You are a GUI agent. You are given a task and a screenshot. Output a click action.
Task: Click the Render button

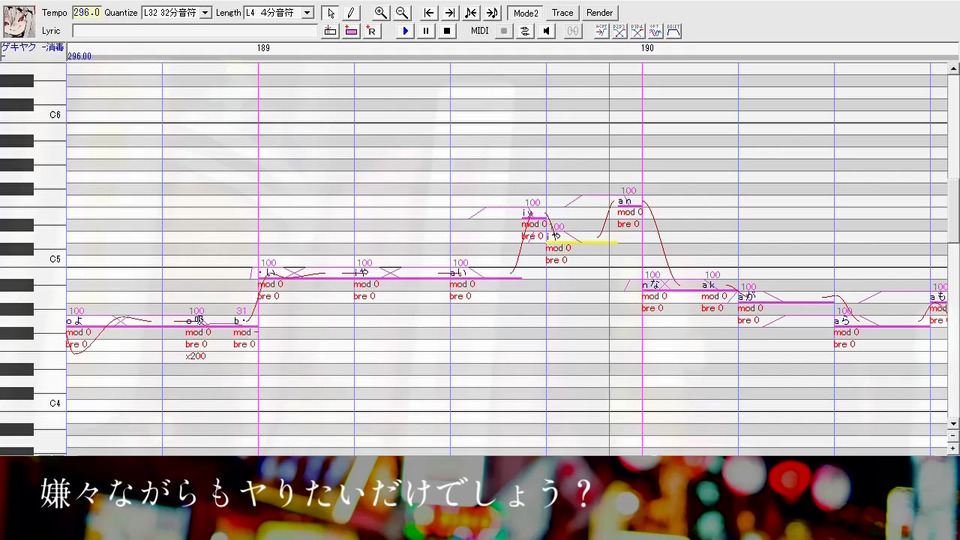(599, 13)
